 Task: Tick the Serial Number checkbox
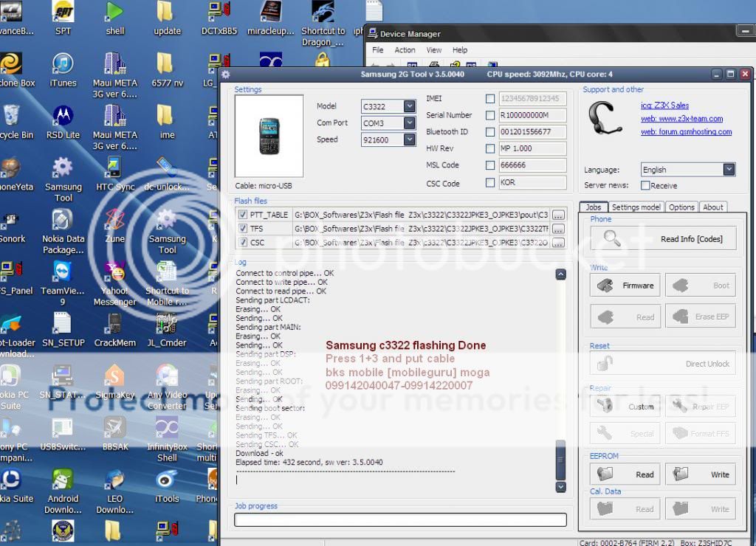(490, 115)
